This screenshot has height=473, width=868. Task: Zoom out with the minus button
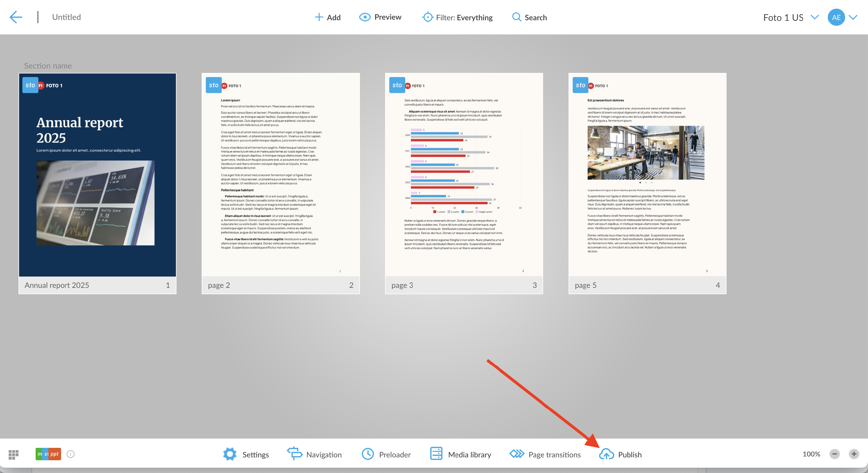(x=835, y=454)
